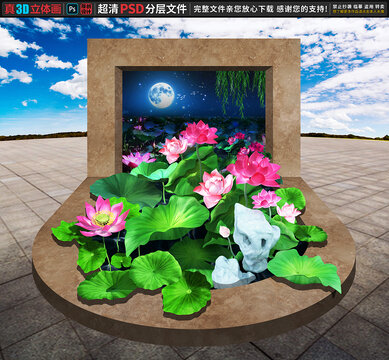389x360 pixels.
Task: Click the topmost pink lotus flower
Action: (x=199, y=133)
